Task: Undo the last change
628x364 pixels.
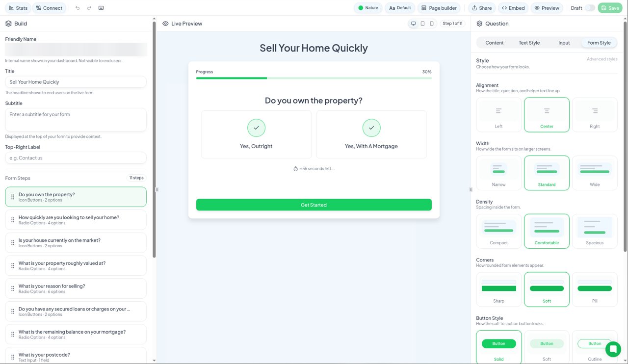Action: click(x=78, y=8)
